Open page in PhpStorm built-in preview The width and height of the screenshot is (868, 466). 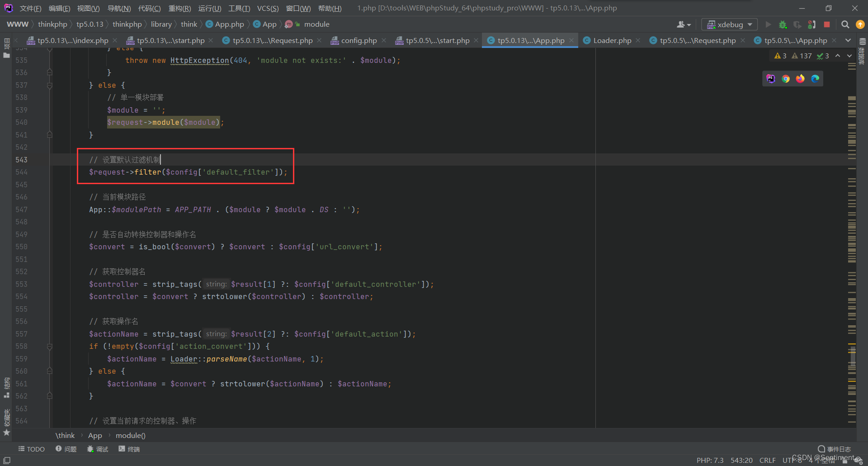[x=771, y=79]
